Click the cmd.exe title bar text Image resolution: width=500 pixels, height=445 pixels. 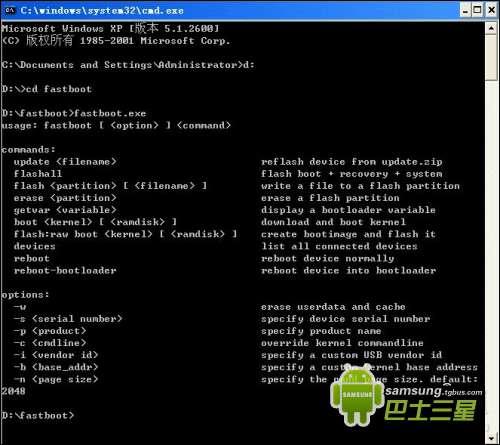(102, 11)
